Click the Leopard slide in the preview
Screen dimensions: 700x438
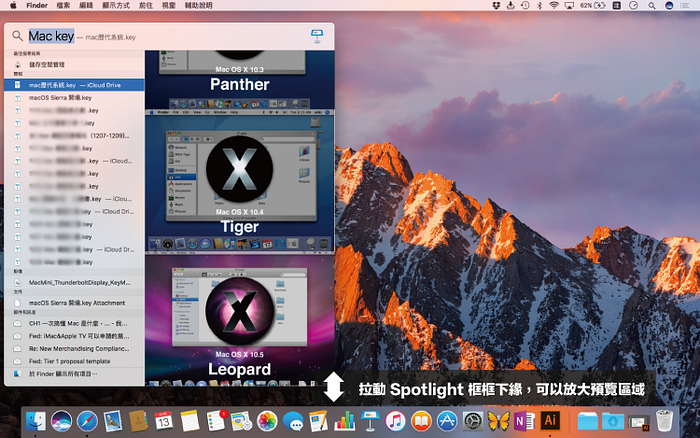tap(240, 319)
